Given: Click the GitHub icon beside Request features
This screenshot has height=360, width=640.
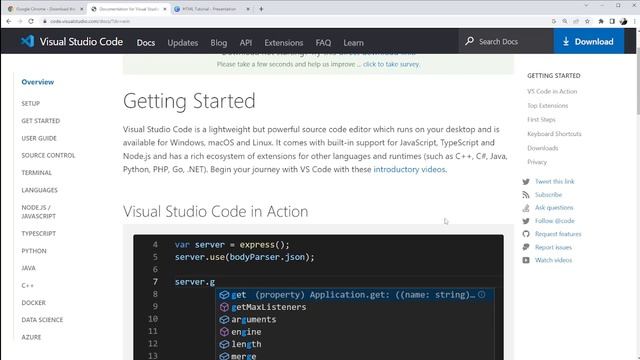Looking at the screenshot, I should coord(526,234).
